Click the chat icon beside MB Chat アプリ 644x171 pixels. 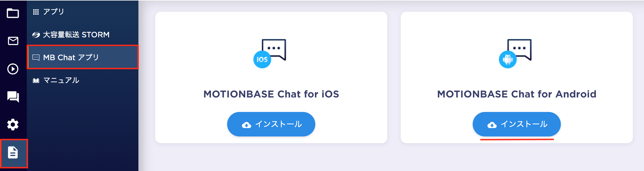pyautogui.click(x=36, y=58)
